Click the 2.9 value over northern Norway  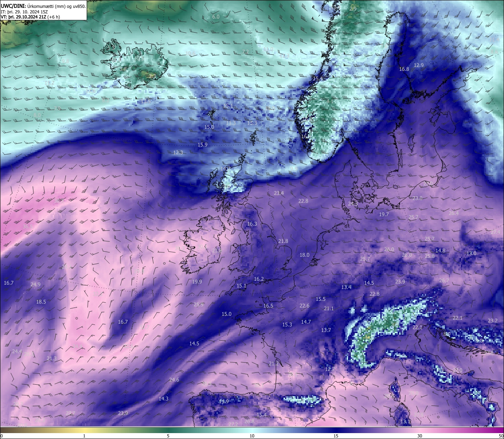pos(353,9)
